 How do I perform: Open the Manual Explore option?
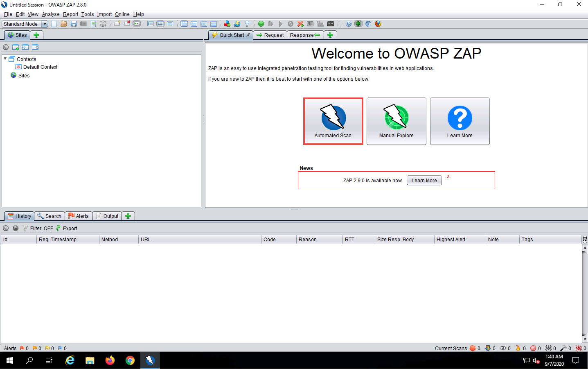point(396,121)
